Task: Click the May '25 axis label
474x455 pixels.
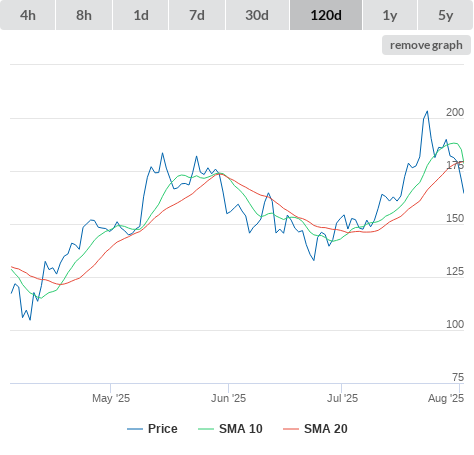Action: [x=111, y=398]
